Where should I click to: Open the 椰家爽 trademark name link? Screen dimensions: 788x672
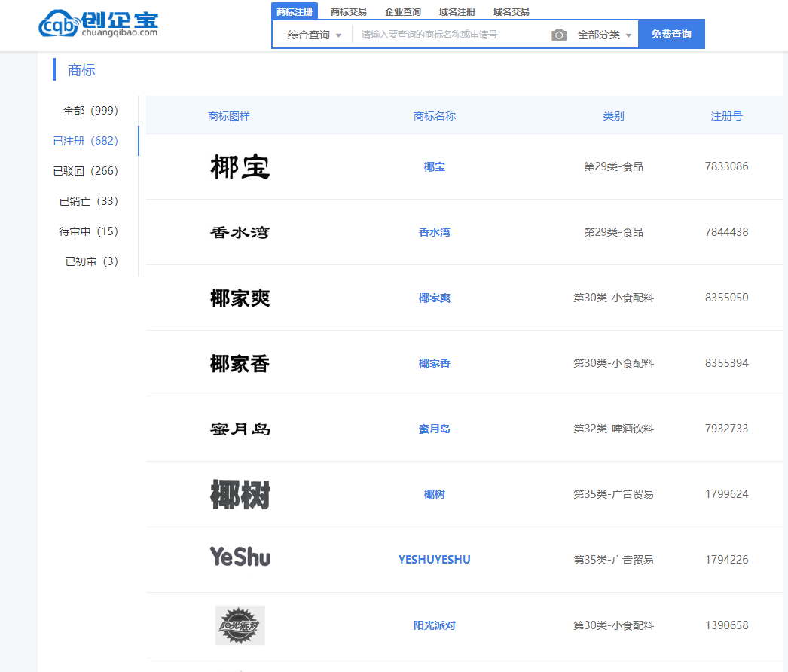coord(435,298)
